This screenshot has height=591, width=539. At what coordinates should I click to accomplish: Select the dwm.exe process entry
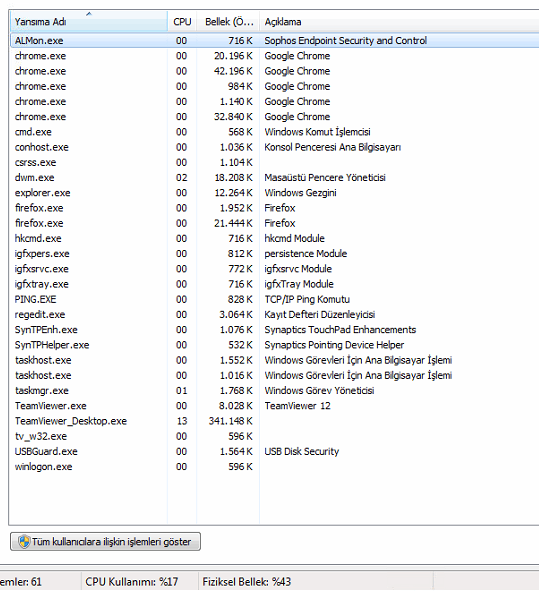(x=274, y=178)
